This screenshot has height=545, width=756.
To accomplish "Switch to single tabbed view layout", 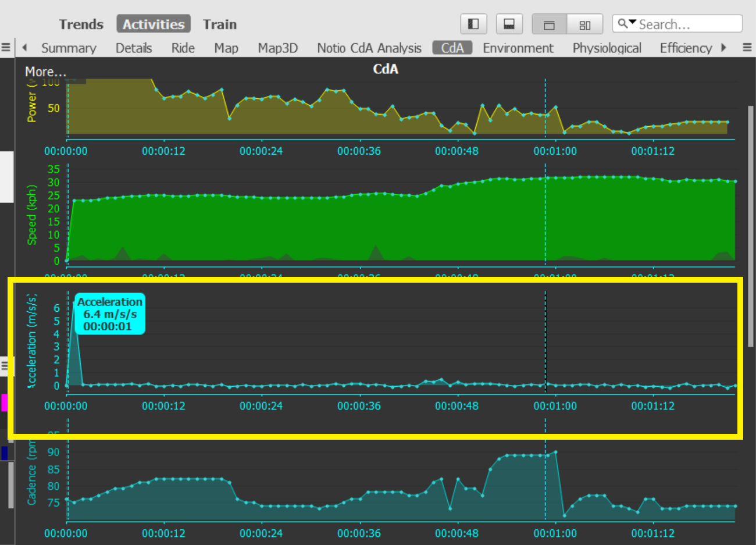I will 549,24.
